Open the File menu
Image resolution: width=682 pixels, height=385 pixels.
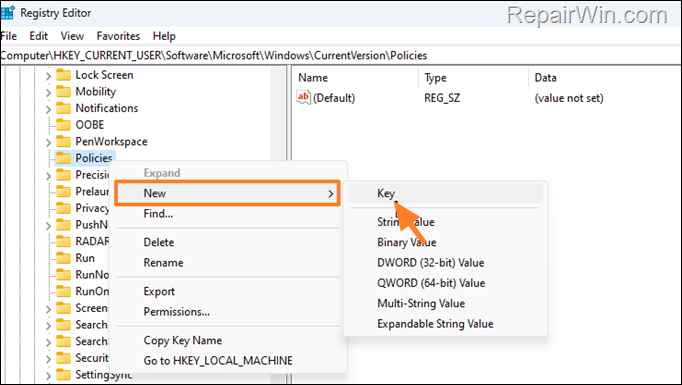coord(9,36)
